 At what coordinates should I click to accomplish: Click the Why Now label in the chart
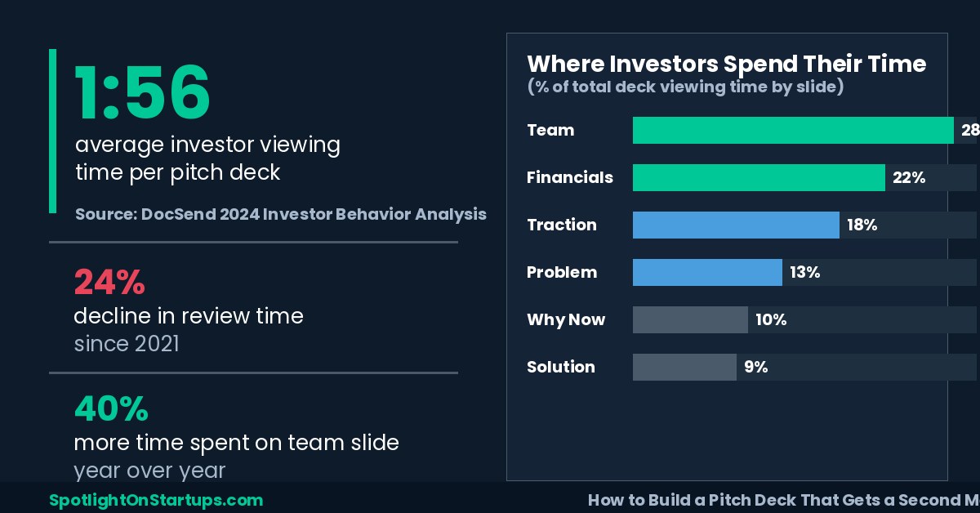(566, 319)
